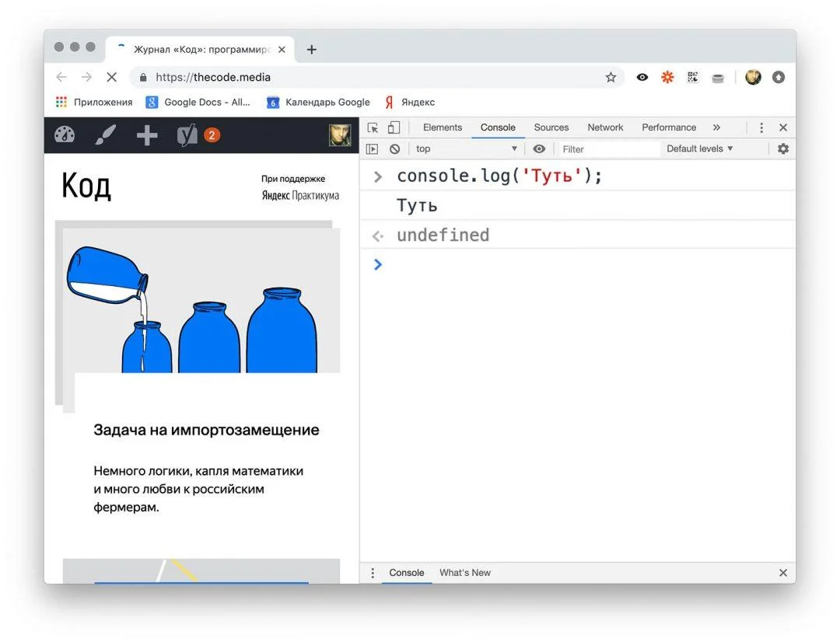Clear the console output
840x642 pixels.
click(395, 148)
